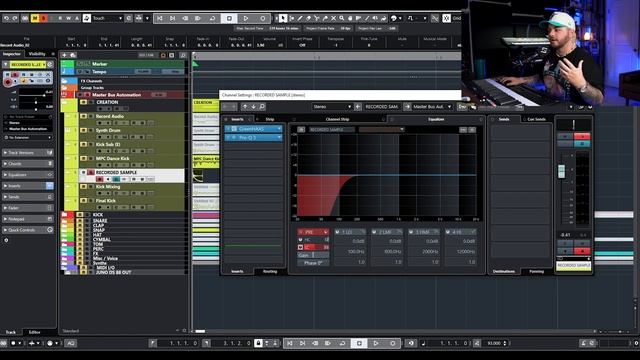Toggle the LC low-cut filter button
The width and height of the screenshot is (640, 360).
tap(301, 247)
